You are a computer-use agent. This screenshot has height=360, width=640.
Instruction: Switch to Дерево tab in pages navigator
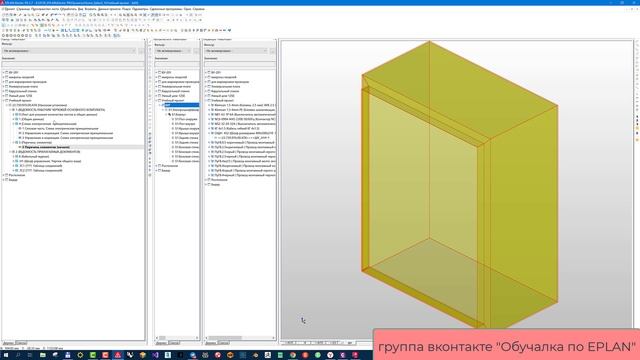pos(8,343)
